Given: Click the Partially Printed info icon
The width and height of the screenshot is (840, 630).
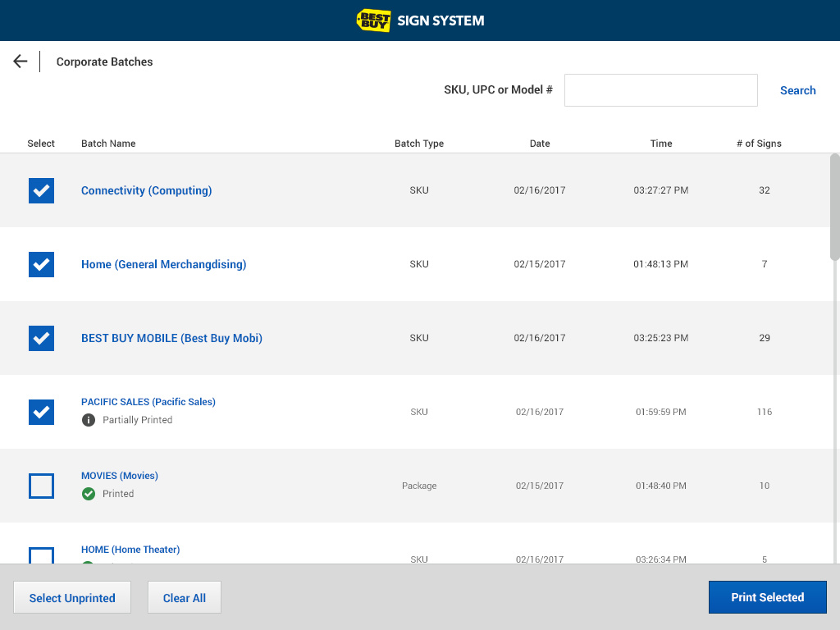Looking at the screenshot, I should [89, 420].
